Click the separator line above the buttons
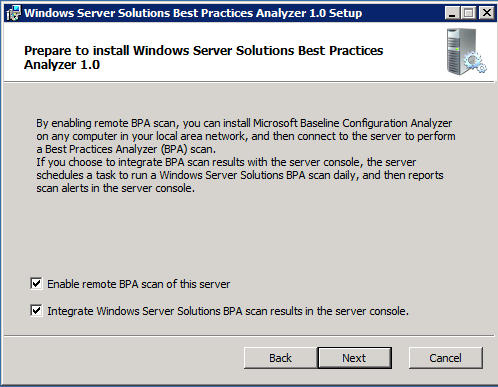 pos(249,335)
